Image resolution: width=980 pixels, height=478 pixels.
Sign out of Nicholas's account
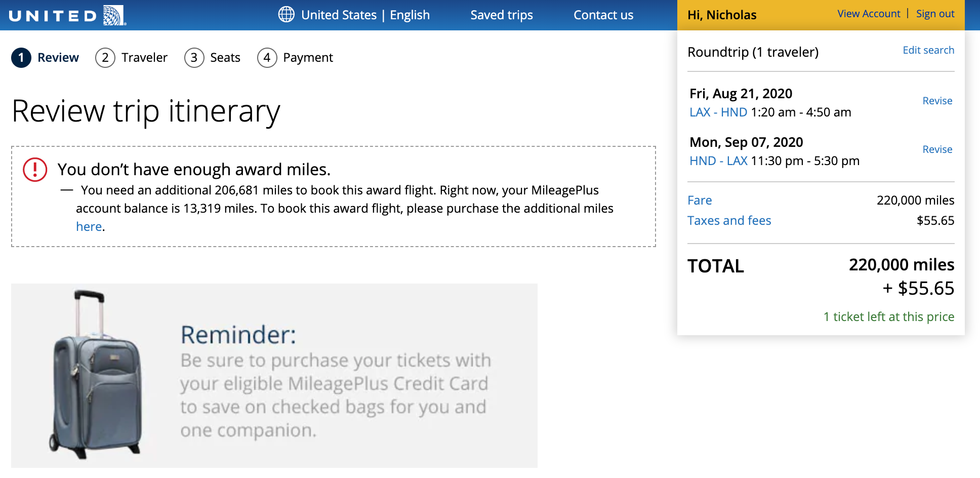pos(935,14)
